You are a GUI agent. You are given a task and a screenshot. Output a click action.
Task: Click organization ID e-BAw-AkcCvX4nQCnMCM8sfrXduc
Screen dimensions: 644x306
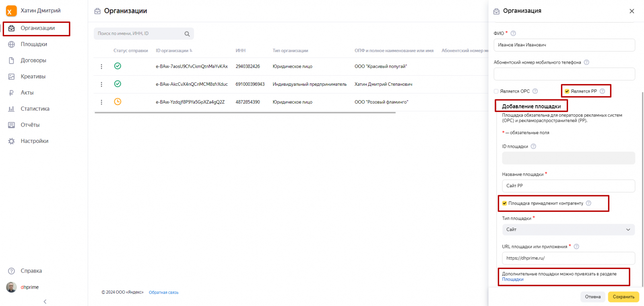(x=192, y=84)
